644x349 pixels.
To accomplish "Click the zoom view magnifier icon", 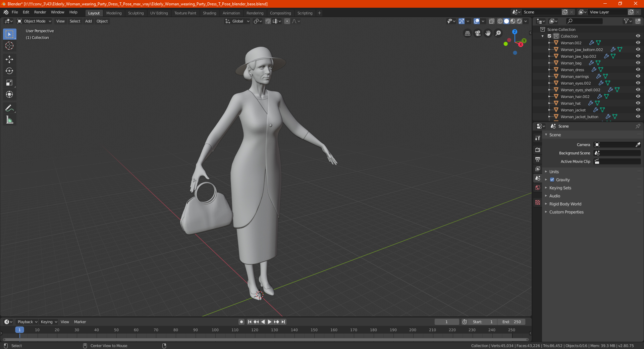I will [498, 33].
